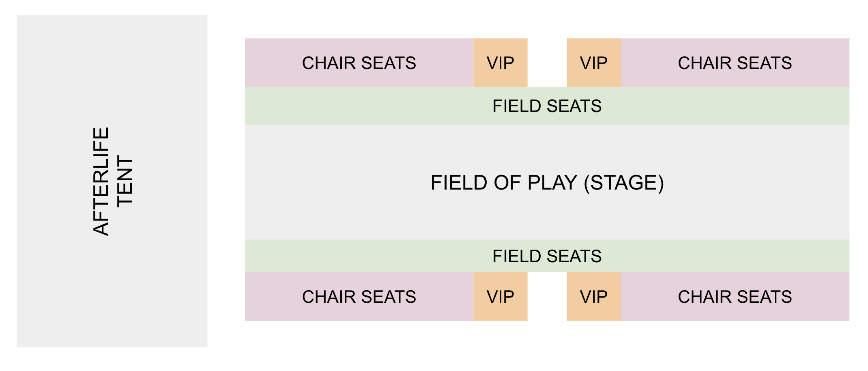Viewport: 868px width, 371px height.
Task: Click the FIELD OF PLAY words
Action: pyautogui.click(x=504, y=183)
